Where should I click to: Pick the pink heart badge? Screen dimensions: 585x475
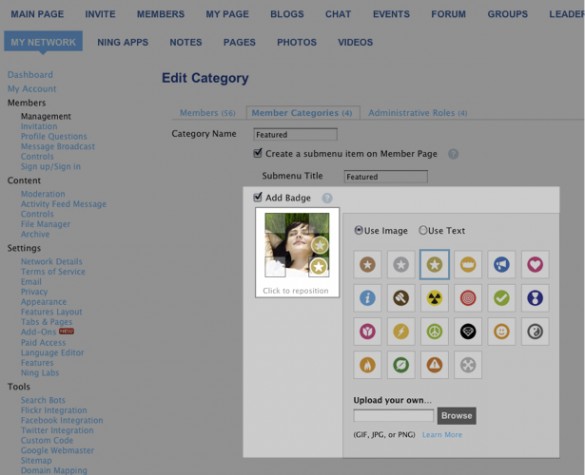point(535,265)
